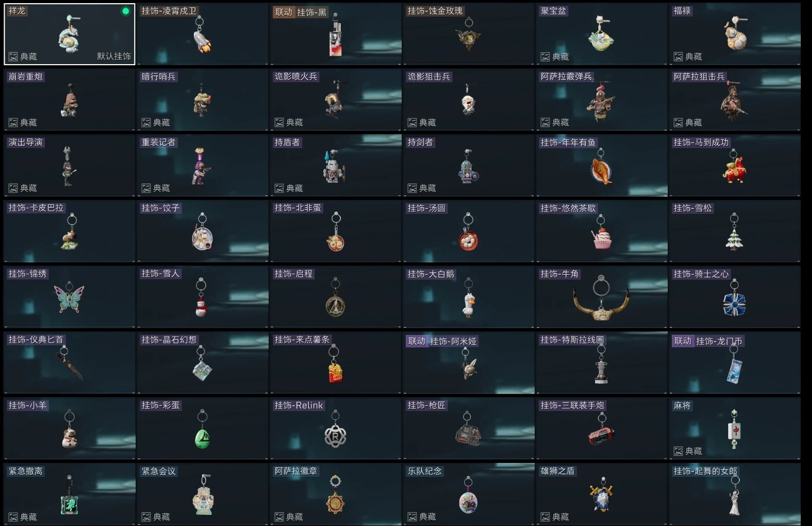This screenshot has height=526, width=812.
Task: Choose the 挂饰-锦绣 butterfly charm
Action: pyautogui.click(x=69, y=297)
